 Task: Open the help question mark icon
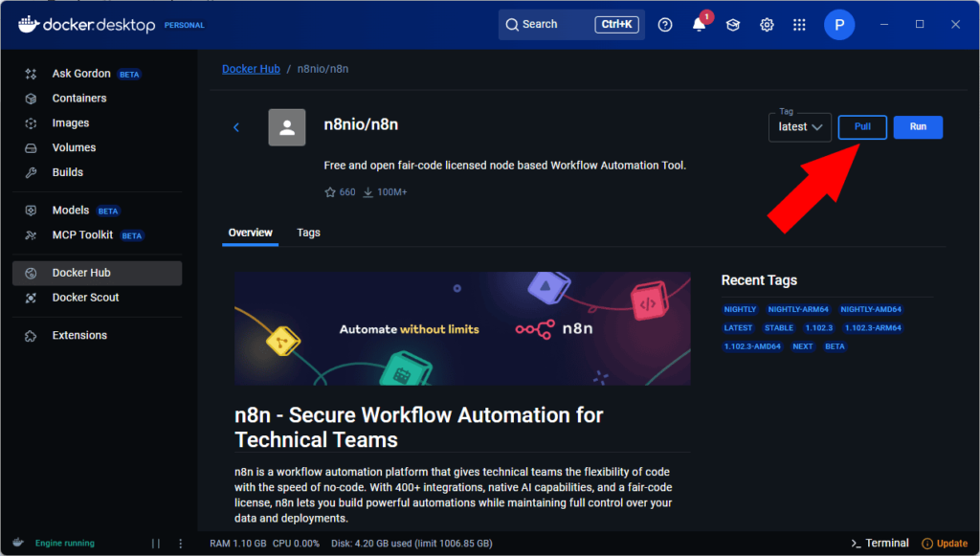pyautogui.click(x=665, y=24)
